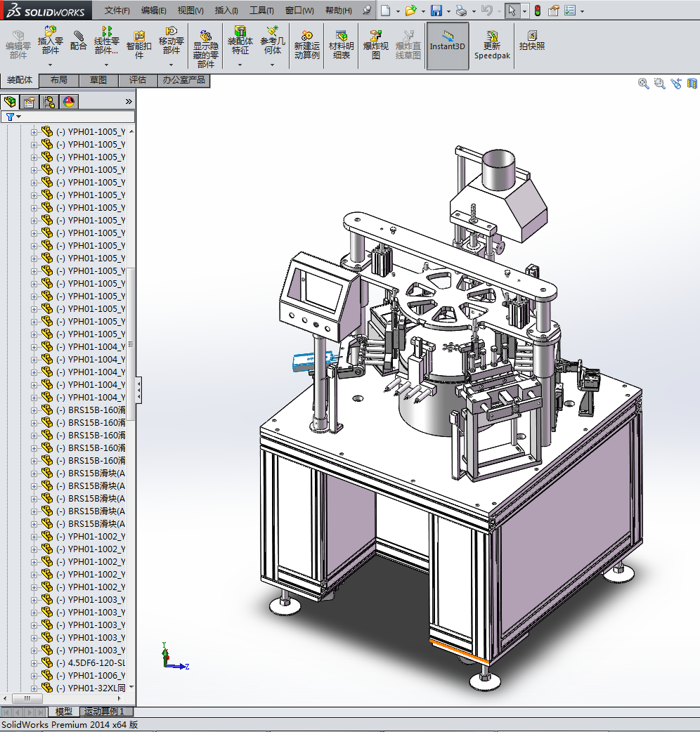Viewport: 700px width, 732px height.
Task: Switch to the 运动算例1 bottom tab
Action: [104, 712]
